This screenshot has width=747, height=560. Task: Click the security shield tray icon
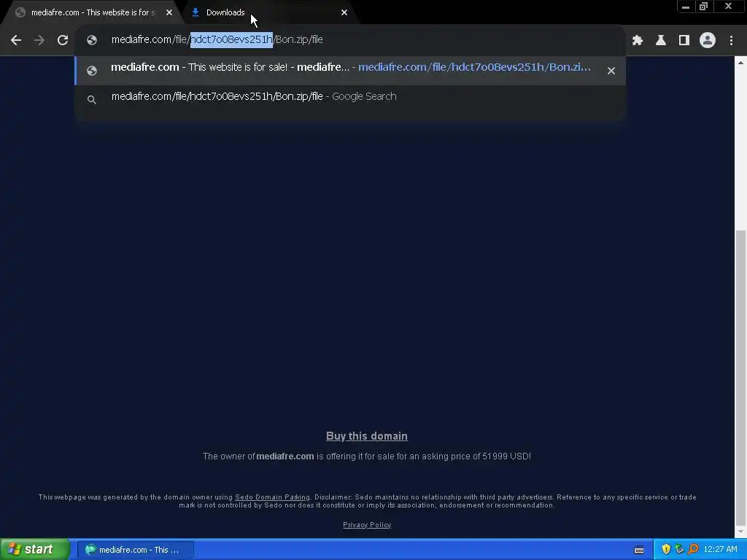tap(666, 550)
